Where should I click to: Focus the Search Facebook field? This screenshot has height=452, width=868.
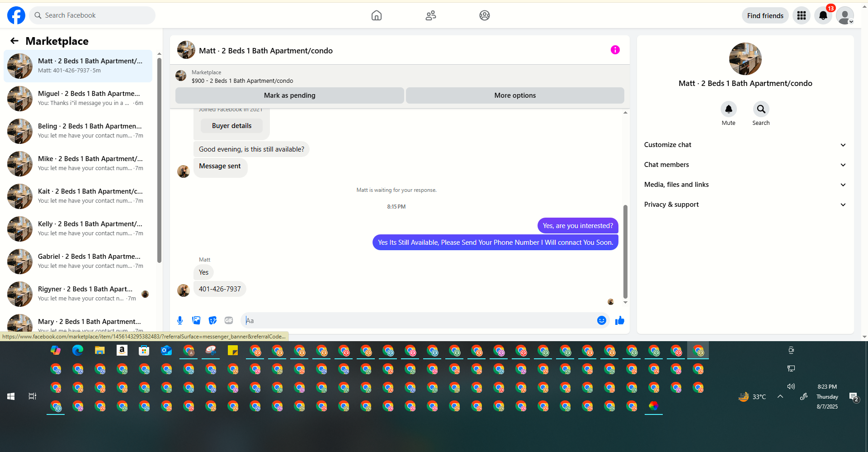pos(92,15)
